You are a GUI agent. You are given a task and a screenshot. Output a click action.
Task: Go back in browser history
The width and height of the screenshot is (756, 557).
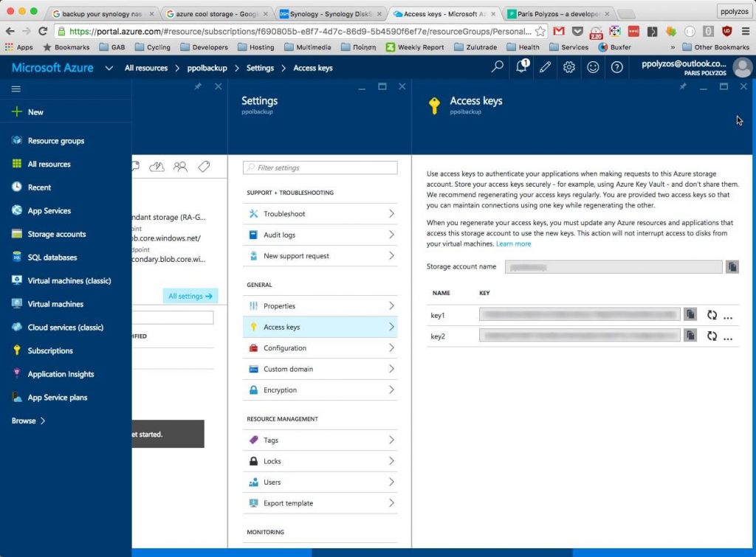click(10, 31)
